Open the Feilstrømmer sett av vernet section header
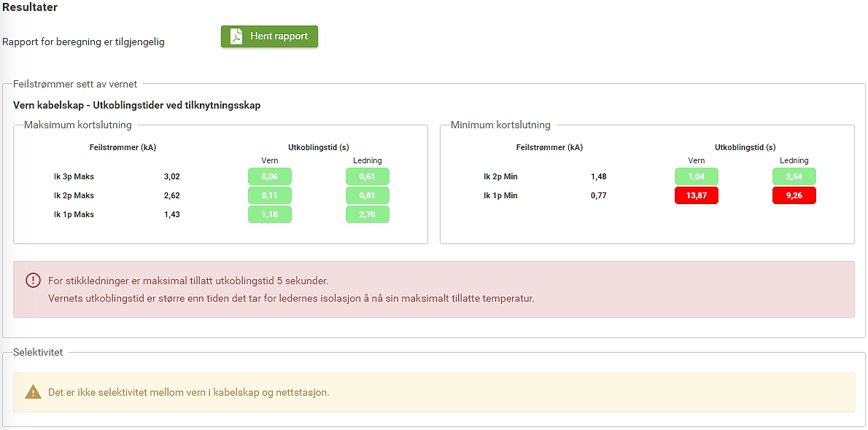 (x=74, y=84)
